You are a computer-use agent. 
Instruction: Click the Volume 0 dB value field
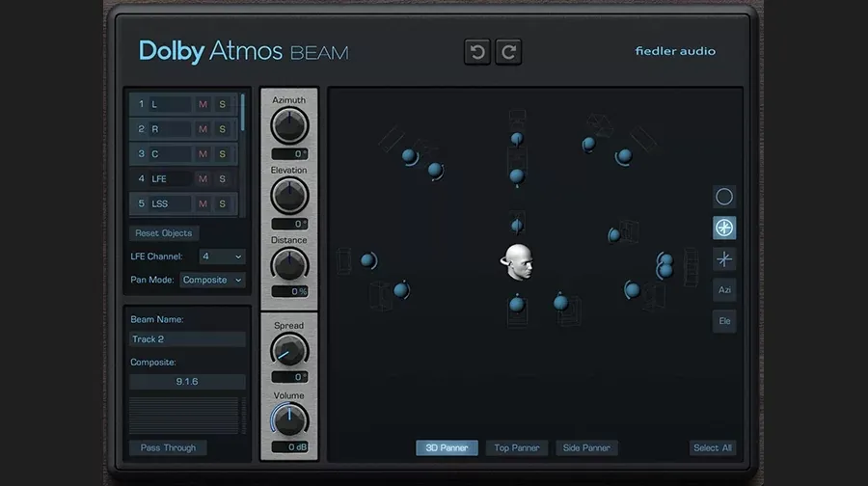[x=289, y=446]
